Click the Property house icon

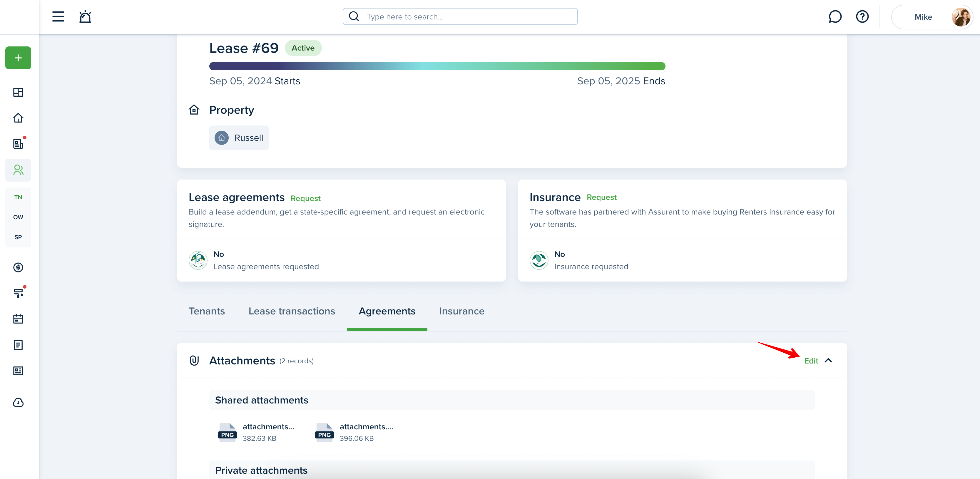coord(194,110)
